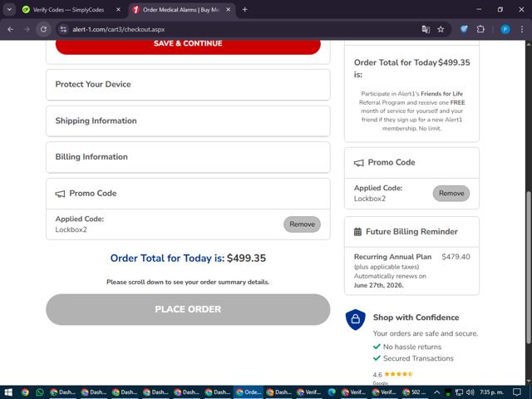Close the Order Medical Alarms tab
Image resolution: width=532 pixels, height=399 pixels.
(x=229, y=10)
